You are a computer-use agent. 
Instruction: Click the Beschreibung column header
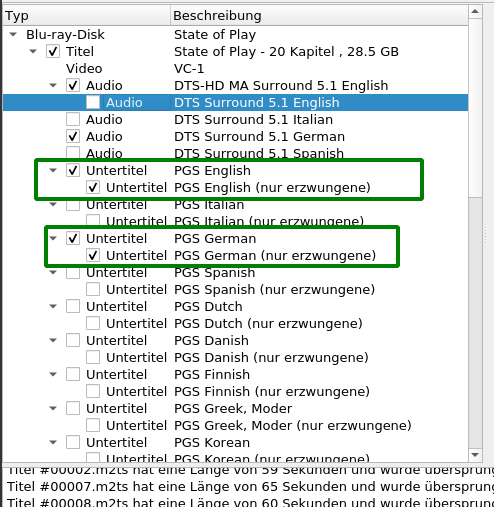[x=319, y=16]
